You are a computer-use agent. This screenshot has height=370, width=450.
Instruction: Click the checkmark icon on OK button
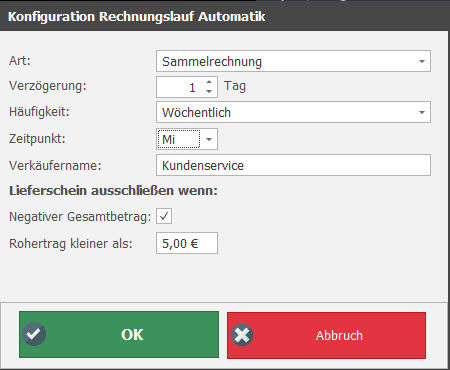pos(34,334)
